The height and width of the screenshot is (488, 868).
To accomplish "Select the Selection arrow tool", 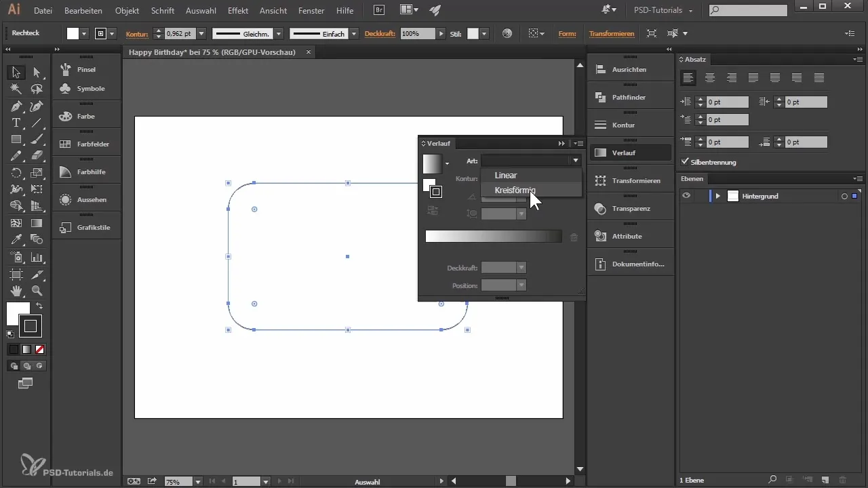I will (x=16, y=73).
